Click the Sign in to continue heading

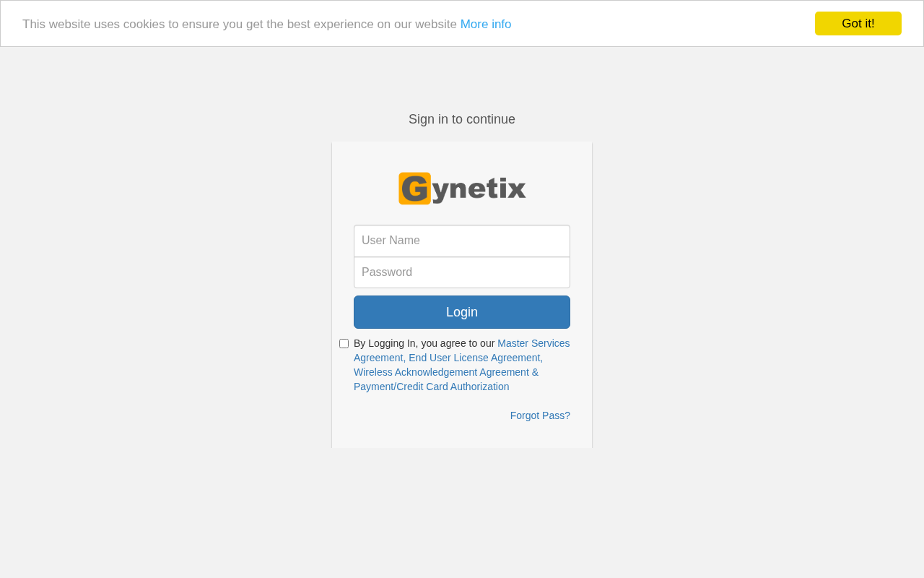[462, 119]
